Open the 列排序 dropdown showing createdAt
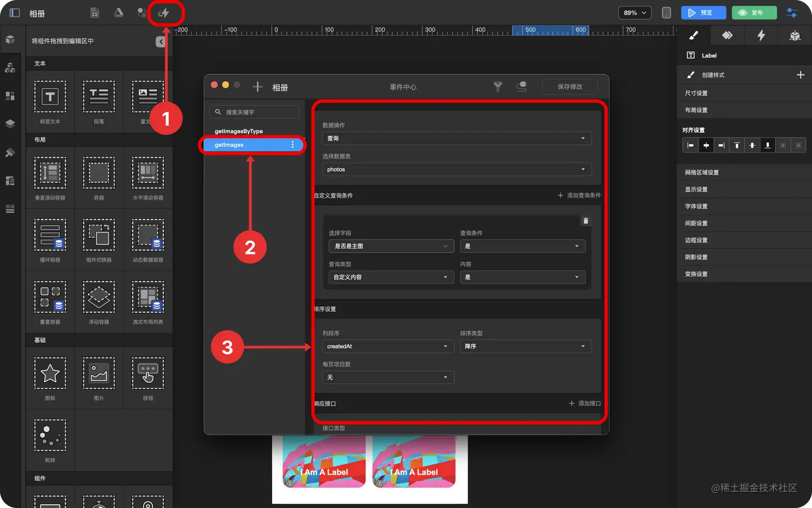Image resolution: width=812 pixels, height=508 pixels. [388, 346]
